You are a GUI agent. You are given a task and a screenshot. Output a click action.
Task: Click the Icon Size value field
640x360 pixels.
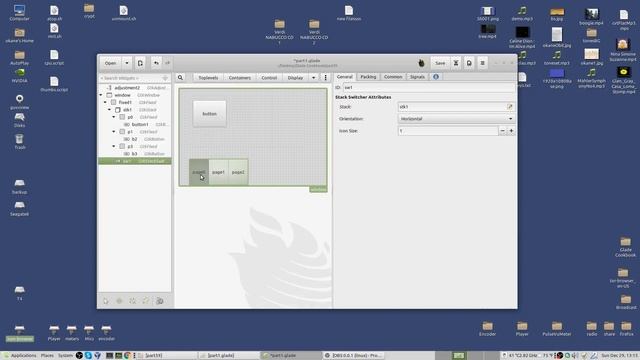pyautogui.click(x=448, y=131)
